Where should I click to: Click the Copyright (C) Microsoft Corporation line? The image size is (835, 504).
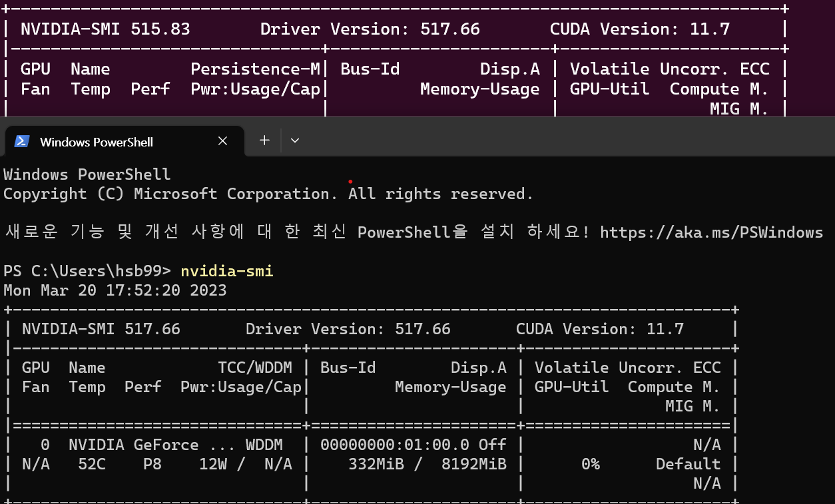point(268,194)
